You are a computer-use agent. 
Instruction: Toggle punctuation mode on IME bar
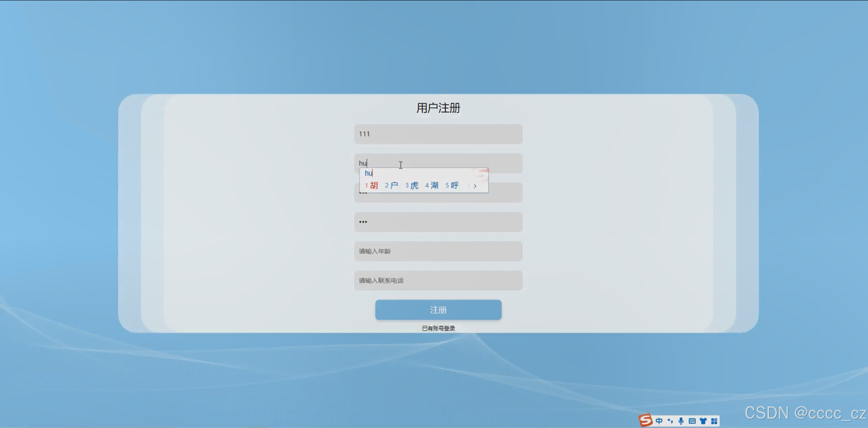click(x=670, y=421)
